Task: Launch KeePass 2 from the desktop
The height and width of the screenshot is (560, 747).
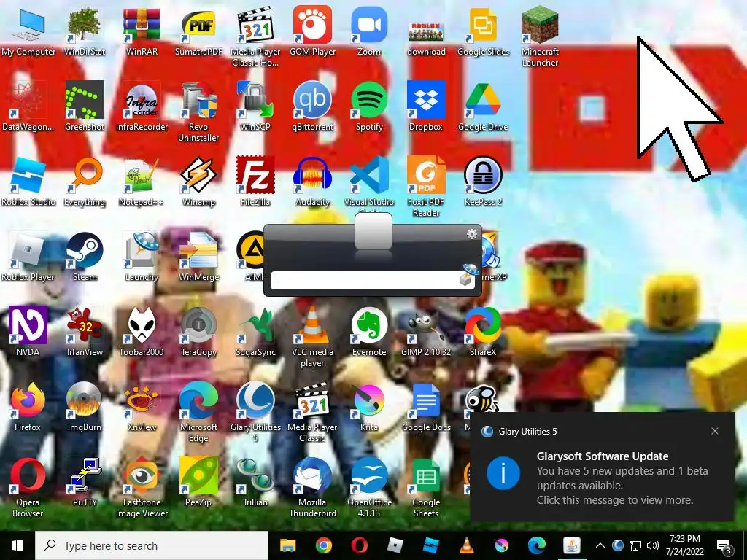Action: [x=483, y=182]
